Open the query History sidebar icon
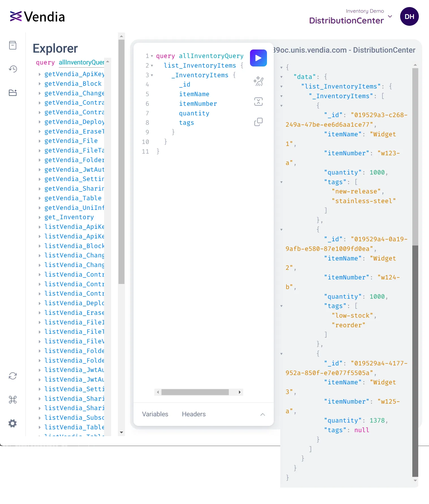This screenshot has height=504, width=429. [x=13, y=69]
